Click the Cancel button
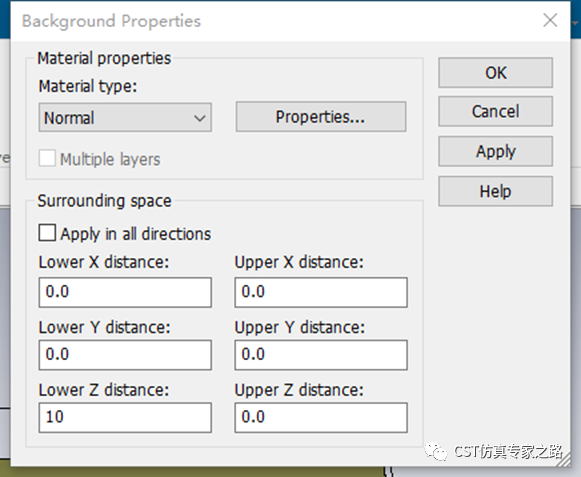This screenshot has height=477, width=581. [495, 112]
